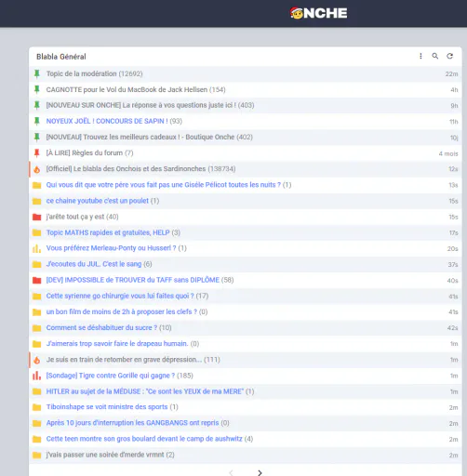Image resolution: width=467 pixels, height=476 pixels.
Task: Open Comment se déshabituer du sucre topic
Action: [x=101, y=327]
